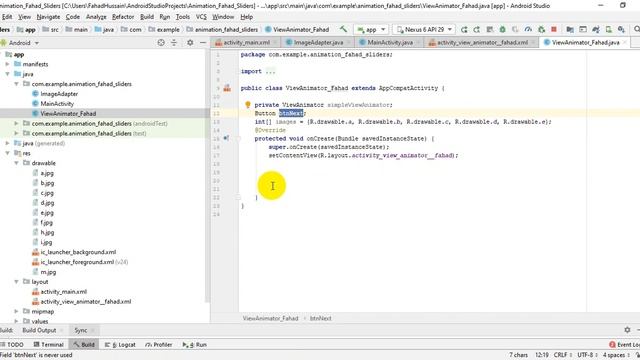Open the Tools menu
The width and height of the screenshot is (640, 360).
(183, 17)
